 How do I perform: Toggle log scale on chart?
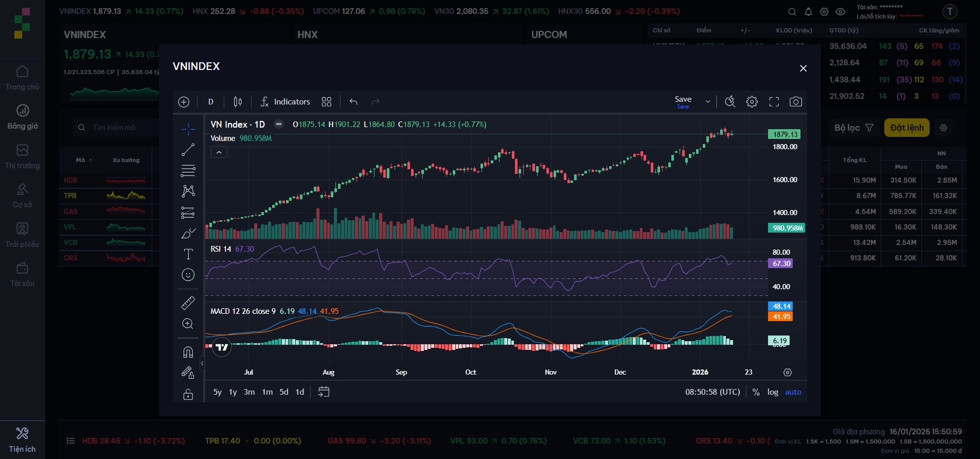point(772,392)
